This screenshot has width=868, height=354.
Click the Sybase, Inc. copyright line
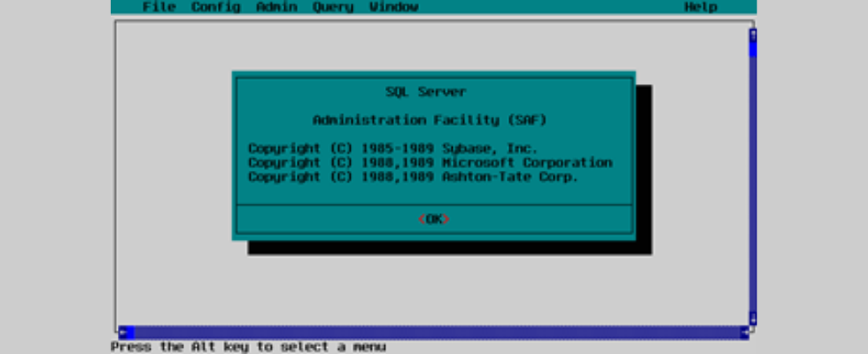click(393, 149)
